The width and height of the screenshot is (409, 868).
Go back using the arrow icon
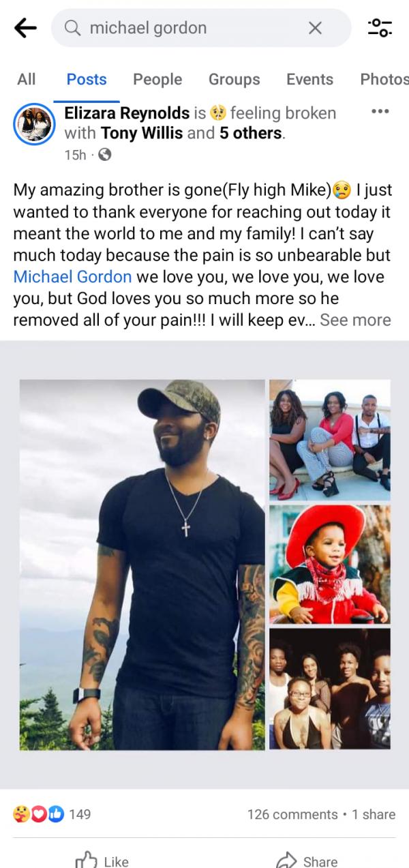click(x=25, y=28)
